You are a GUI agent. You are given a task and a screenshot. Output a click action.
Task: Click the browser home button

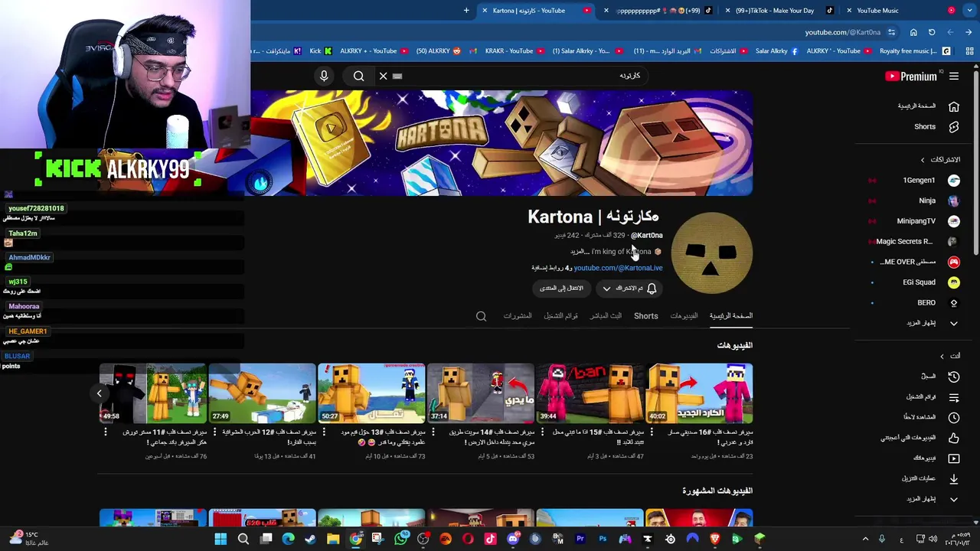click(x=913, y=32)
